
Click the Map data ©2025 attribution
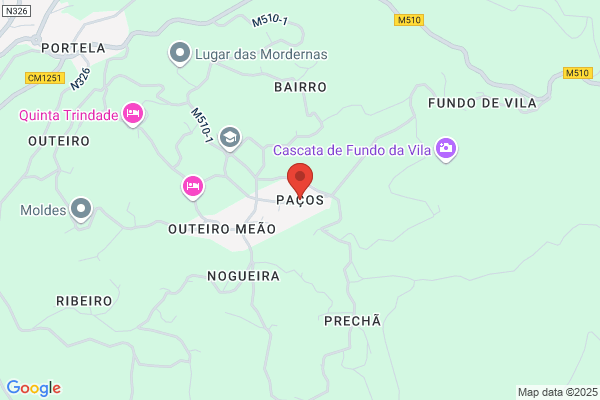coord(558,392)
